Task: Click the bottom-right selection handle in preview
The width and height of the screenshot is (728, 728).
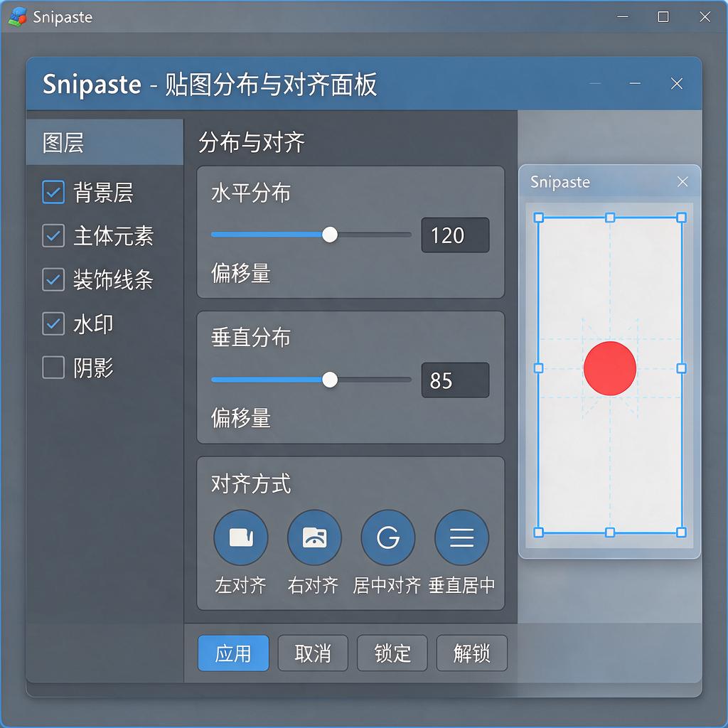Action: point(681,532)
